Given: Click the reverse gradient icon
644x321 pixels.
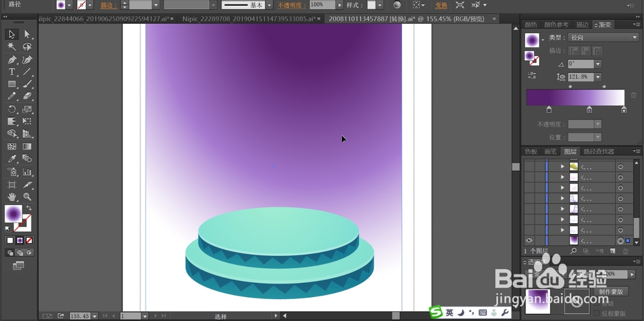Looking at the screenshot, I should [532, 75].
